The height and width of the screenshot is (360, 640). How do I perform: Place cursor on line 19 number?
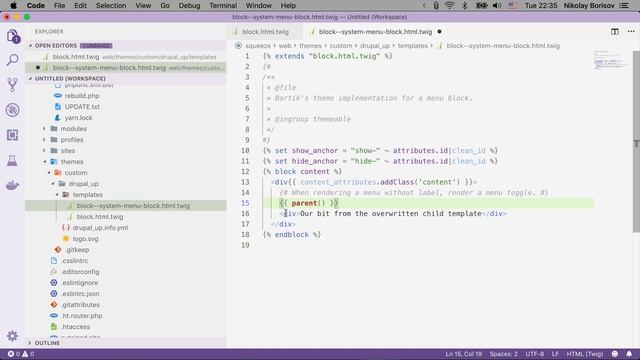pos(245,245)
